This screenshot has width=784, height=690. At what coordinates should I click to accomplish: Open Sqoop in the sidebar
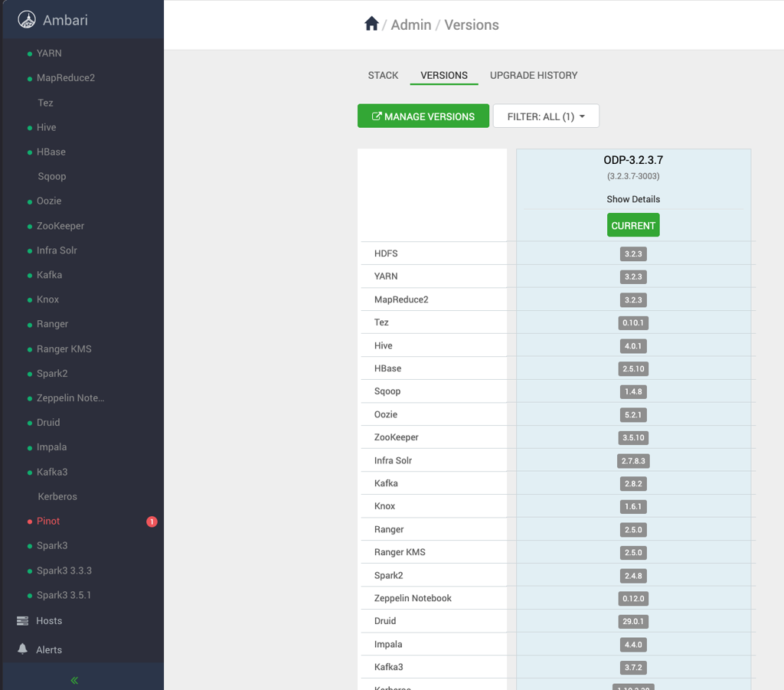coord(52,176)
